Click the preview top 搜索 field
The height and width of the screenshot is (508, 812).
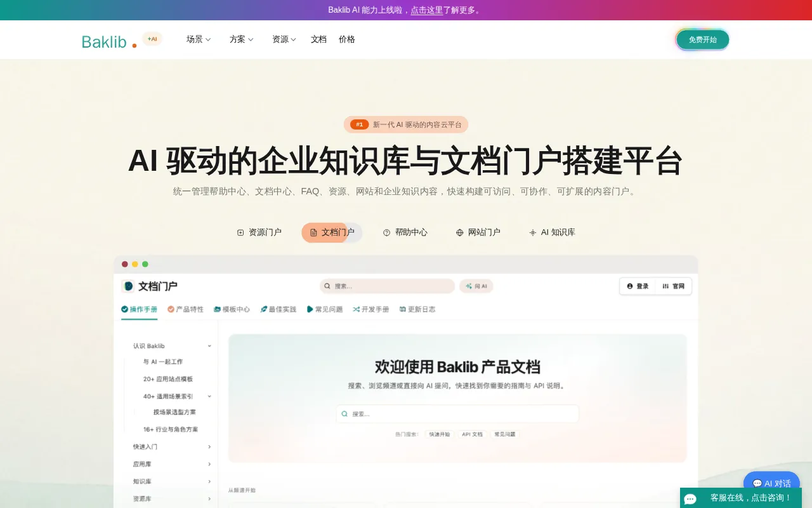(x=387, y=286)
